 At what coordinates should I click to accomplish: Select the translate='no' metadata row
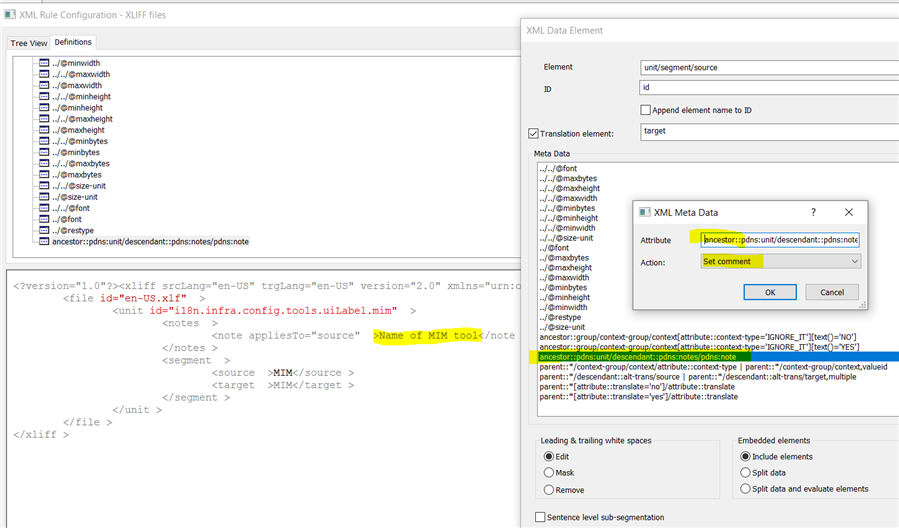(636, 386)
